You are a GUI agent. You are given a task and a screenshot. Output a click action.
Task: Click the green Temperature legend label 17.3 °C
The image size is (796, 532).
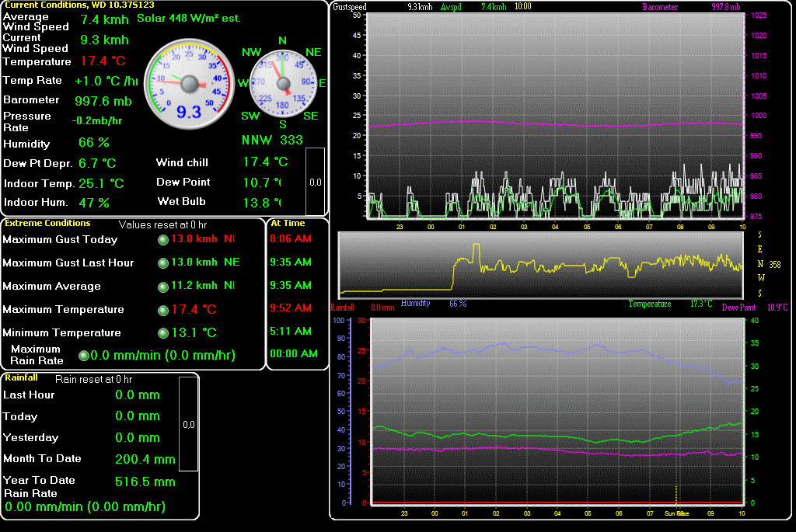pos(670,304)
